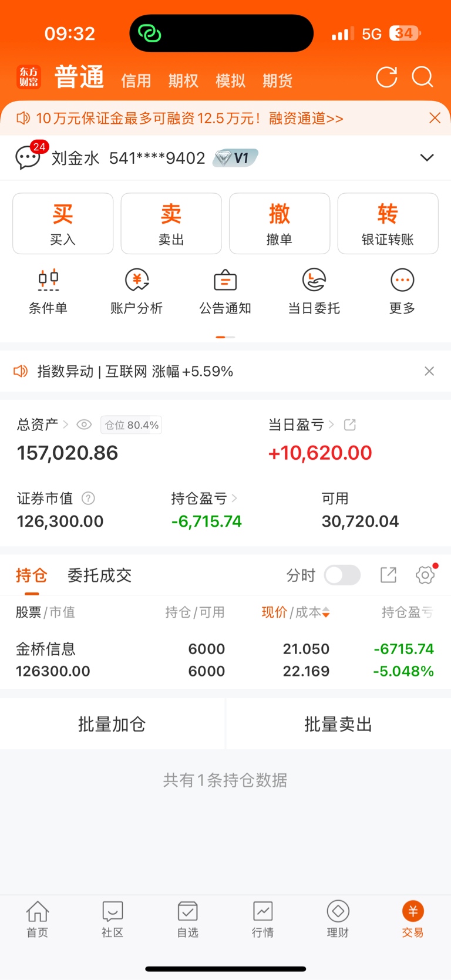The image size is (451, 980).
Task: Open holdings share icon next to settings
Action: tap(388, 575)
